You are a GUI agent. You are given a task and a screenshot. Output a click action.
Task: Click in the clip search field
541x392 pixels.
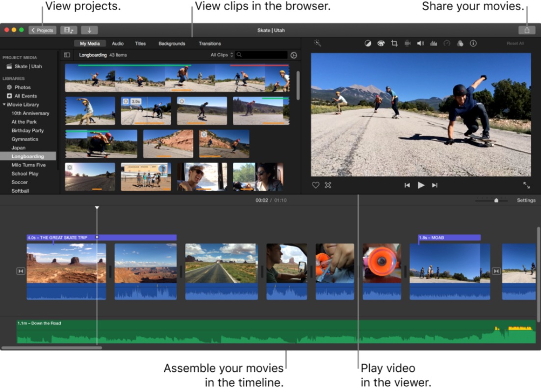[x=261, y=55]
